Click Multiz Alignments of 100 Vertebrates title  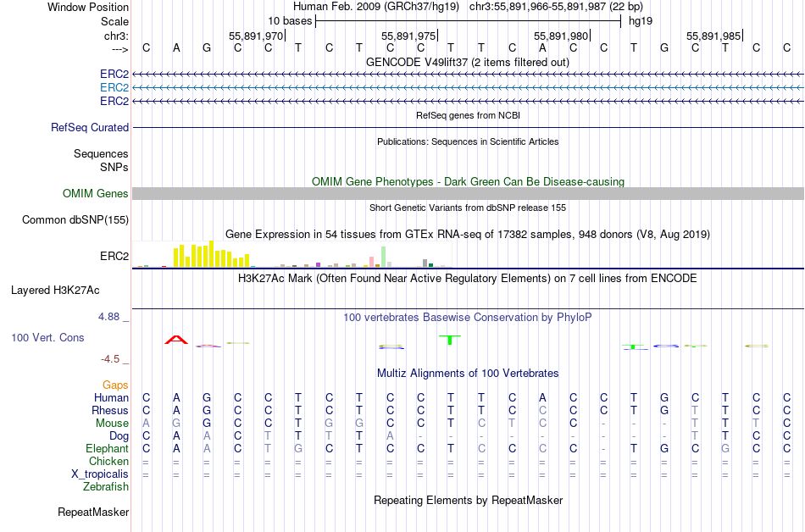point(468,374)
